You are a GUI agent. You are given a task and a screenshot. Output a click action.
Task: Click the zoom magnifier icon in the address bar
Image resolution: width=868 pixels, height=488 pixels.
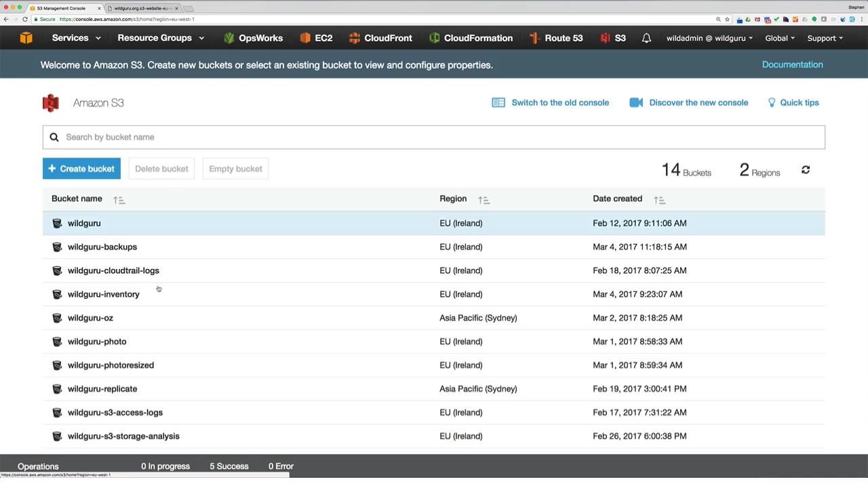[x=718, y=19]
